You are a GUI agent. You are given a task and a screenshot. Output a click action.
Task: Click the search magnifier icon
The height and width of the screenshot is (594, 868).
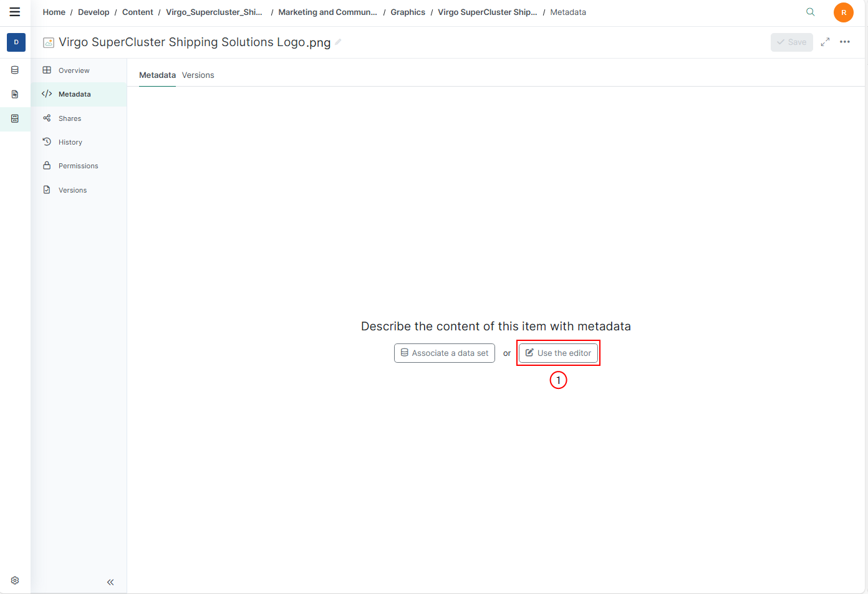tap(810, 12)
